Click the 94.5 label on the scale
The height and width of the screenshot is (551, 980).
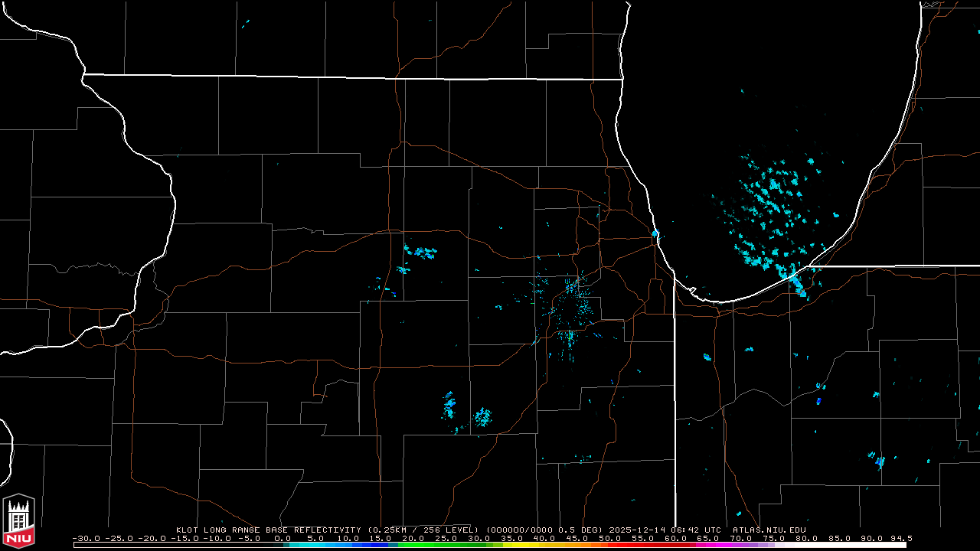(x=900, y=538)
